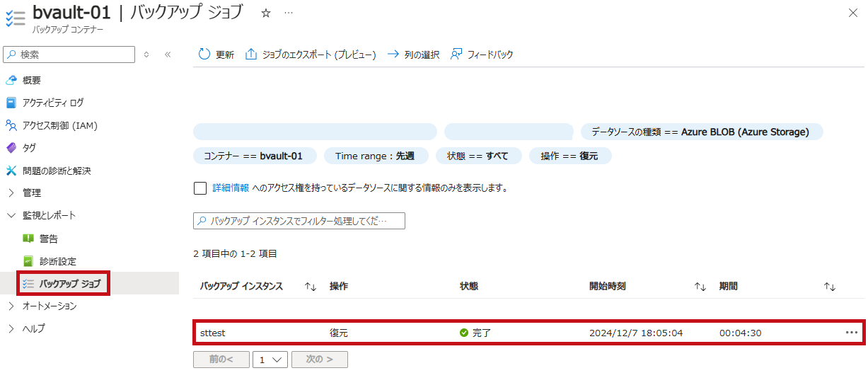Click the sidebar 検索 search box
The width and height of the screenshot is (868, 373).
coord(69,54)
